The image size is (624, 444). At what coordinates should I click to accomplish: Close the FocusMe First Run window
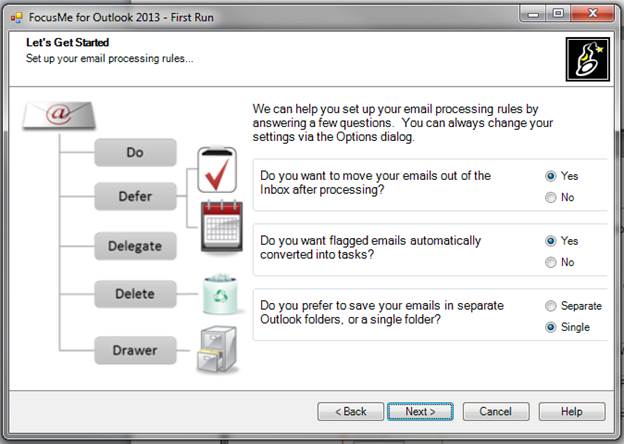tap(592, 14)
